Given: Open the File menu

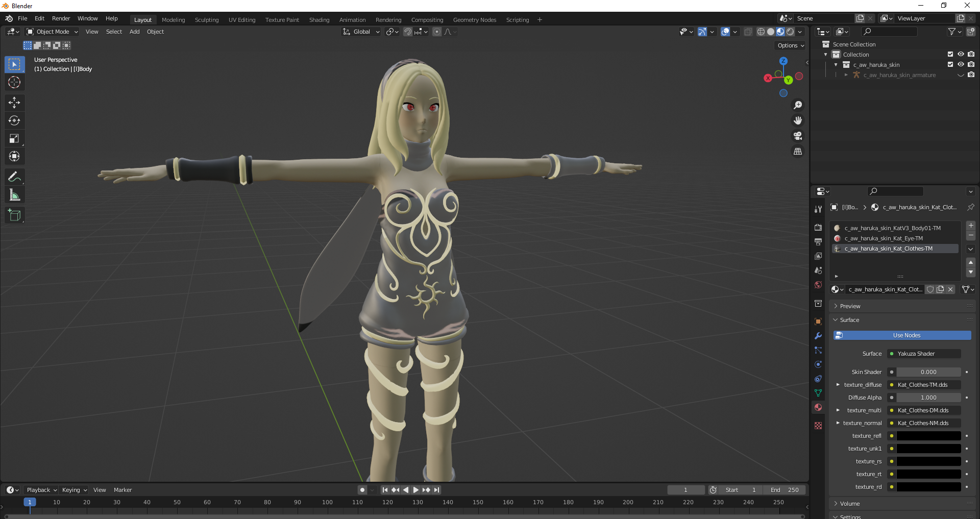Looking at the screenshot, I should point(22,18).
